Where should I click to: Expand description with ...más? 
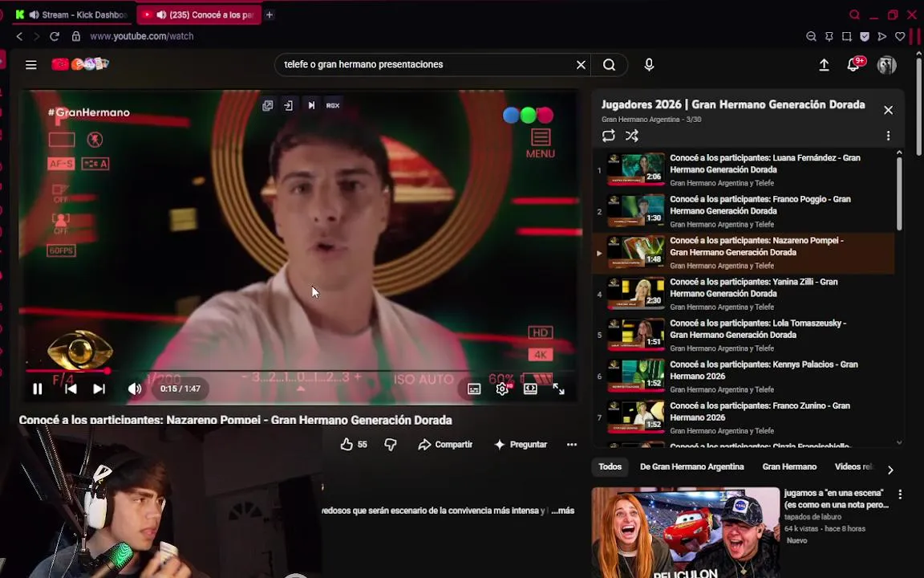(562, 511)
